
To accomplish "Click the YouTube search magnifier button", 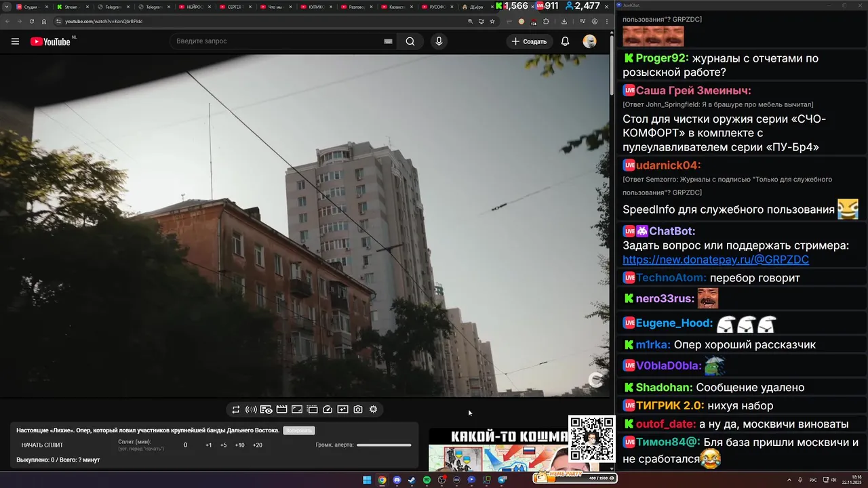I will [410, 41].
